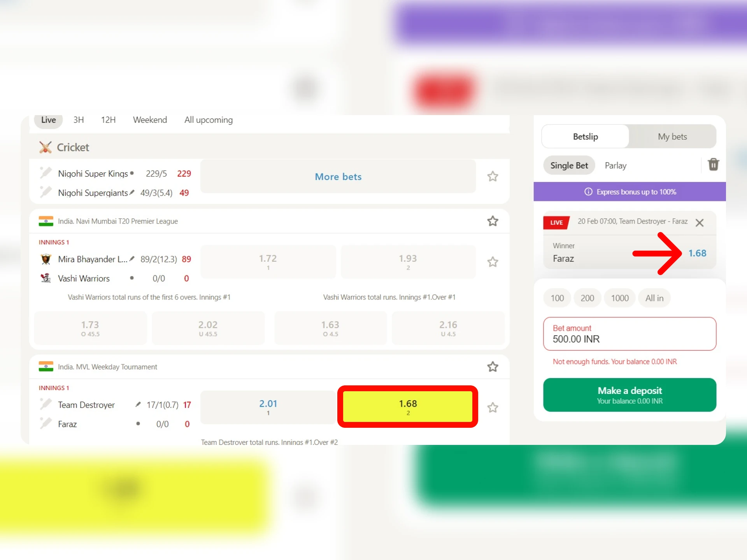
Task: Click the 3H time filter
Action: point(78,119)
